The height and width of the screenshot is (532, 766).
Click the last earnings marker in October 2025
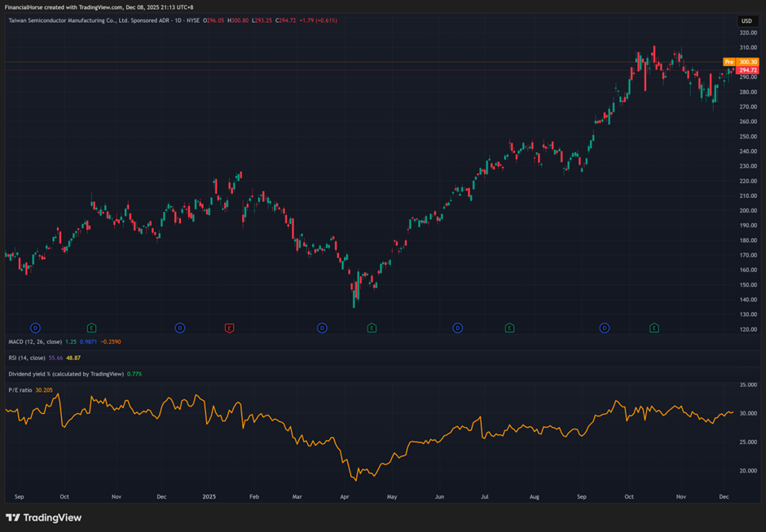[654, 328]
